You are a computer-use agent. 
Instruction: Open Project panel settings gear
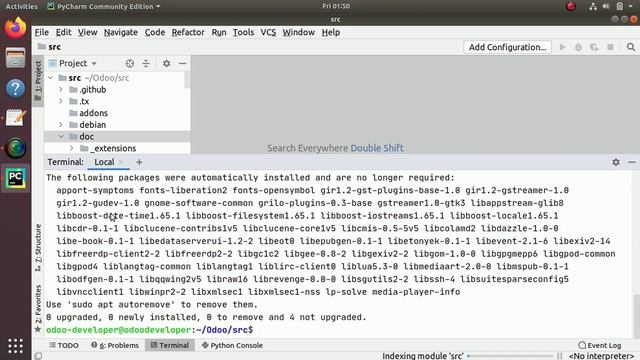coord(166,63)
